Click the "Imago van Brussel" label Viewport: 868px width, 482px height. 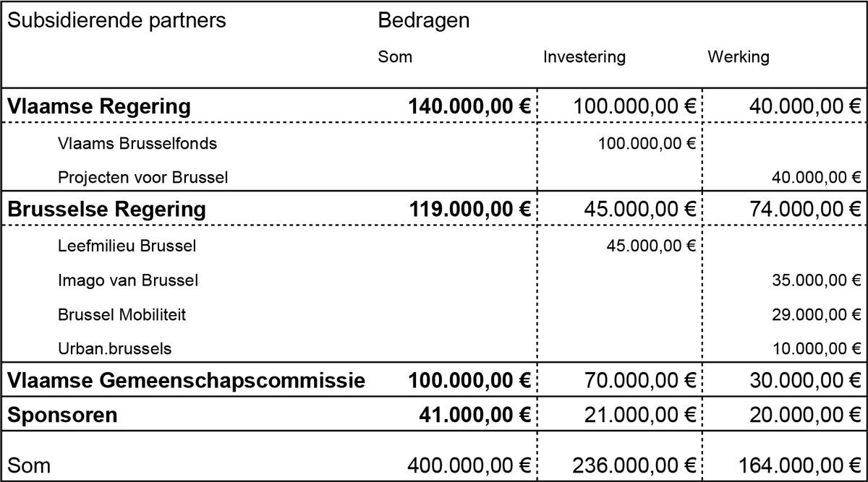127,280
